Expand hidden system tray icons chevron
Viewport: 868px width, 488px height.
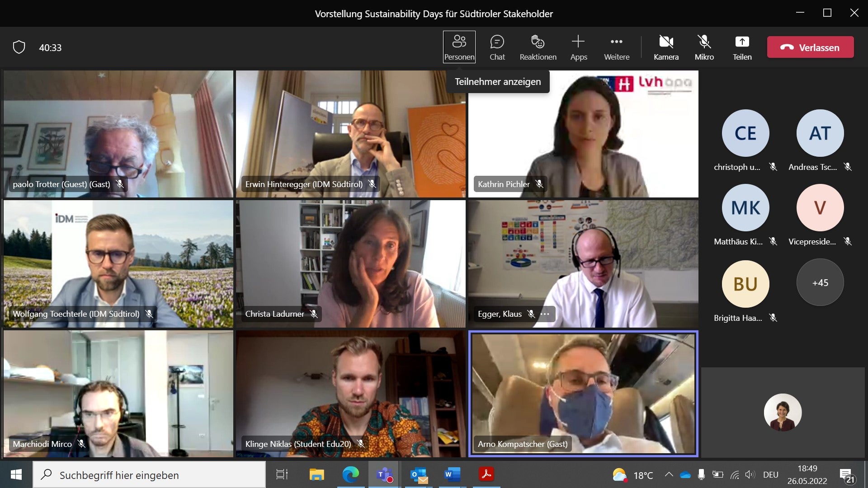pos(669,474)
